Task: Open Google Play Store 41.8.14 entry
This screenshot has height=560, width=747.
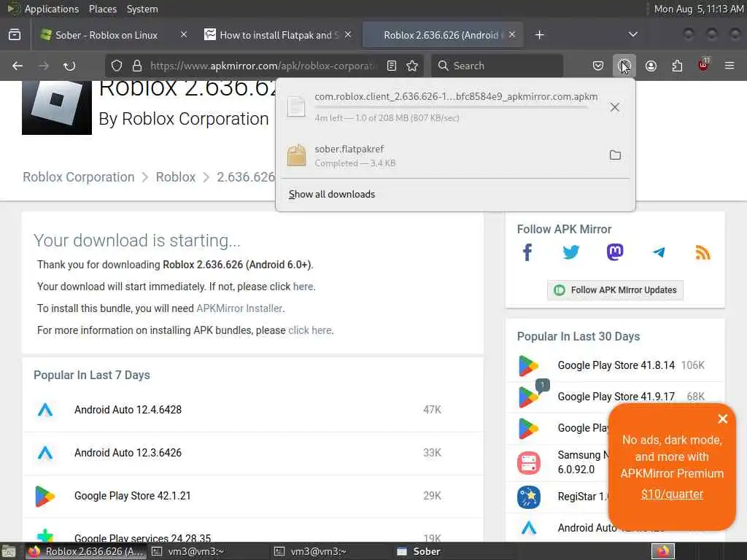Action: (x=615, y=365)
